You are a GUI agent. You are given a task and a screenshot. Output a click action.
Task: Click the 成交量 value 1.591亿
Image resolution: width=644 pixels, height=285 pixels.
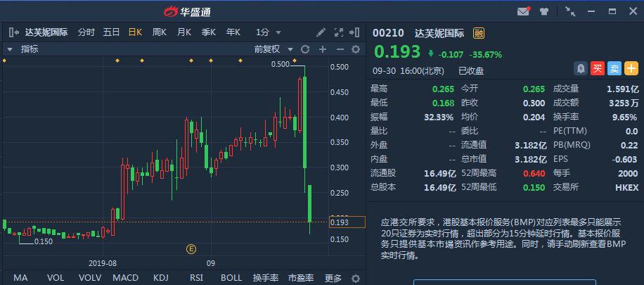pos(623,89)
